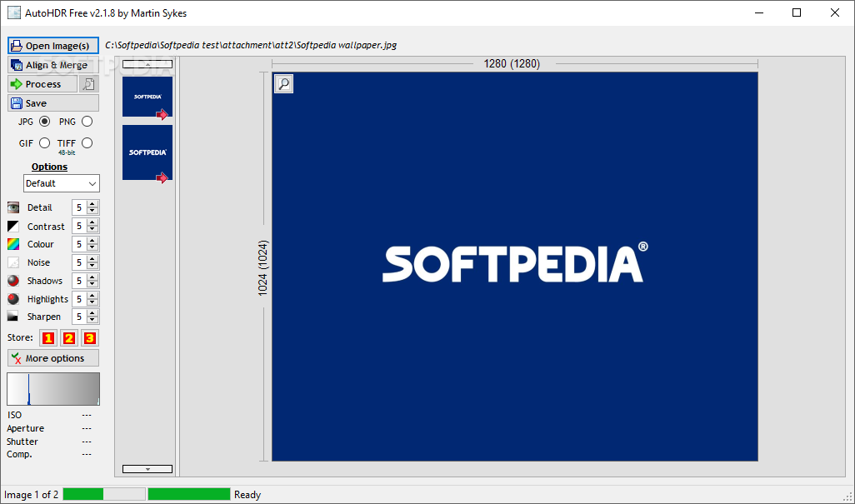The image size is (855, 504).
Task: Click the Aperture label
Action: coord(26,428)
